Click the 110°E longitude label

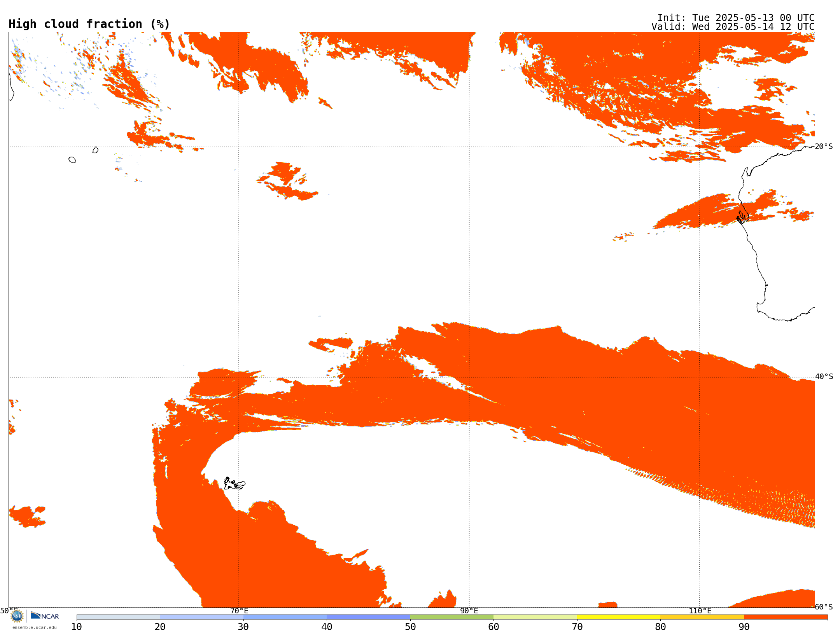pyautogui.click(x=700, y=611)
